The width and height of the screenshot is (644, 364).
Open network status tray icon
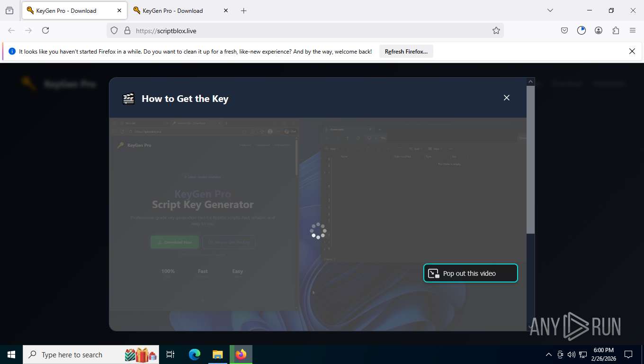coord(583,355)
